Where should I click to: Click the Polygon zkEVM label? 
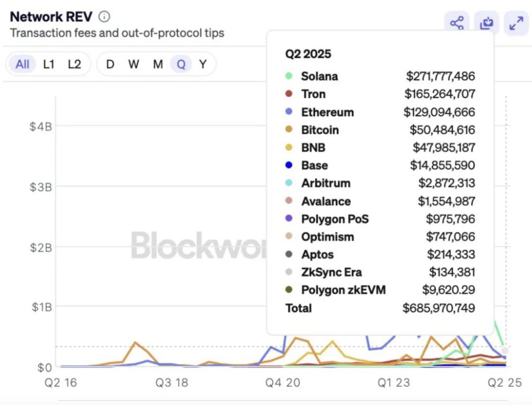tap(343, 290)
